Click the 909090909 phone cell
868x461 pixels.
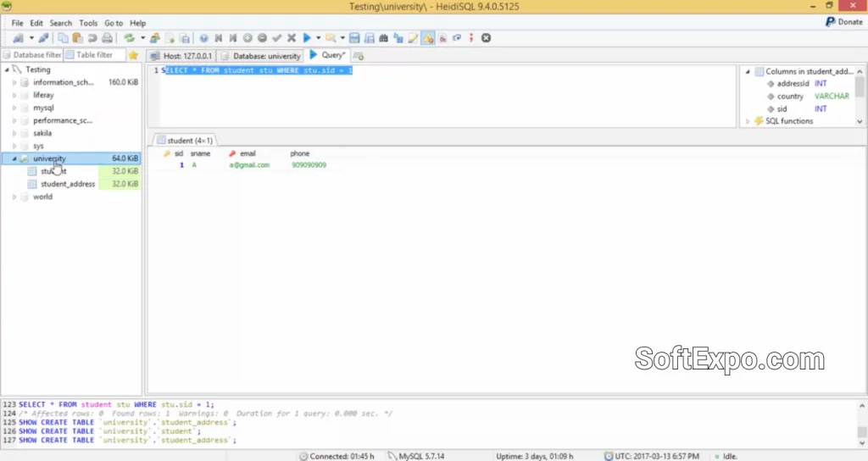point(309,165)
